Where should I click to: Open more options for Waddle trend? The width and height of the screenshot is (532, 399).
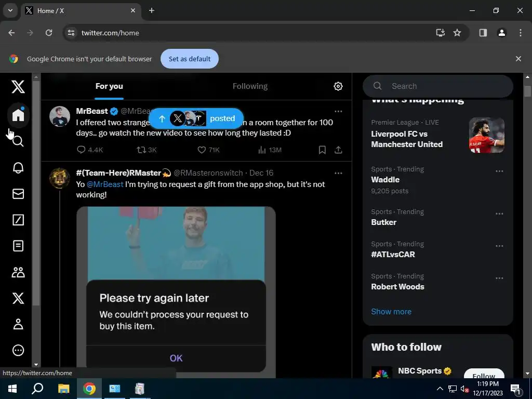(499, 171)
